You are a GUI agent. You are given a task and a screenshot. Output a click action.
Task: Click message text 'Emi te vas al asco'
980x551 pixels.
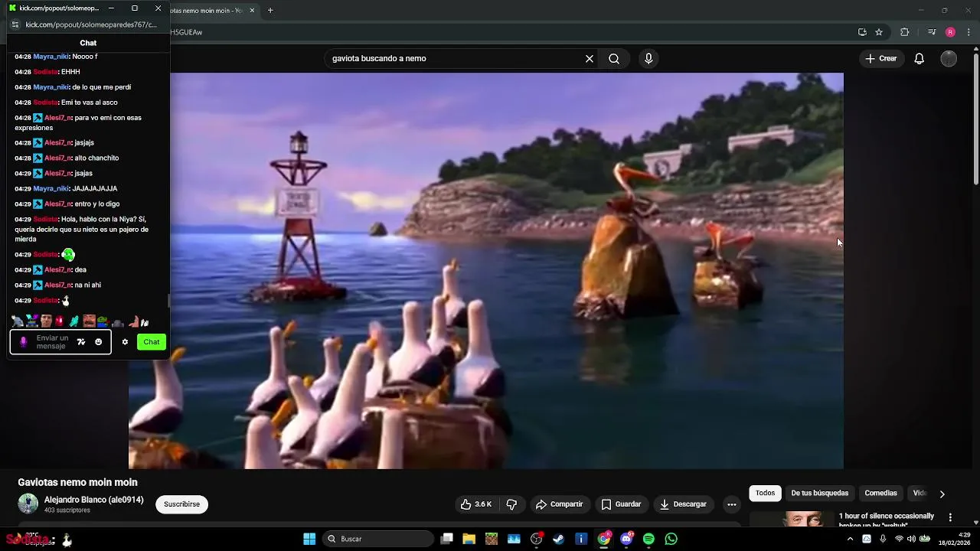[90, 103]
